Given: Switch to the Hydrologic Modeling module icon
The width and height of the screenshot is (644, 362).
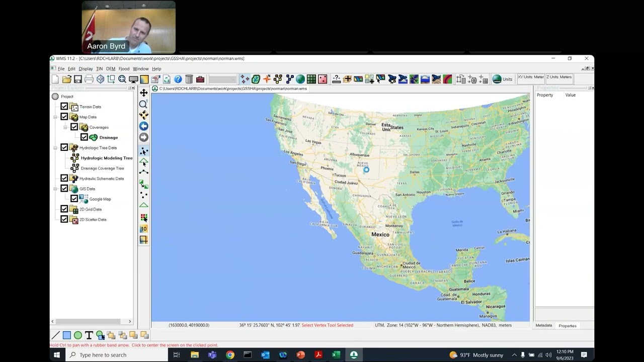Looking at the screenshot, I should tap(278, 79).
